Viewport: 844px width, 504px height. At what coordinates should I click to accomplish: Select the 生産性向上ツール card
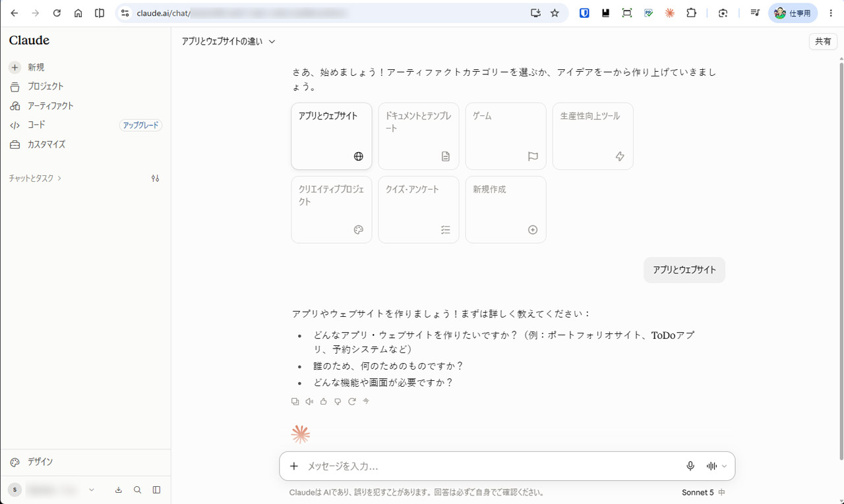(x=593, y=136)
